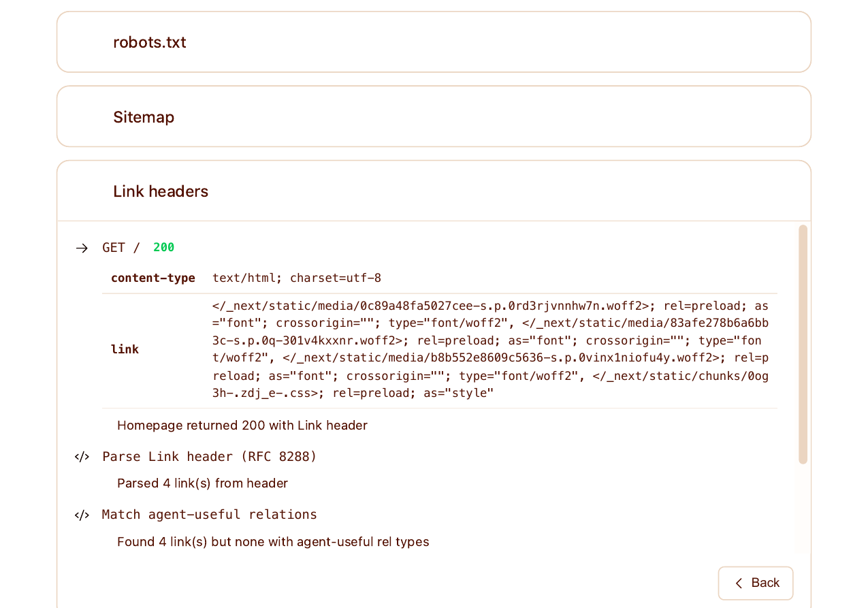The height and width of the screenshot is (608, 868).
Task: Click 'Found 4 link(s) but none' message
Action: 273,542
